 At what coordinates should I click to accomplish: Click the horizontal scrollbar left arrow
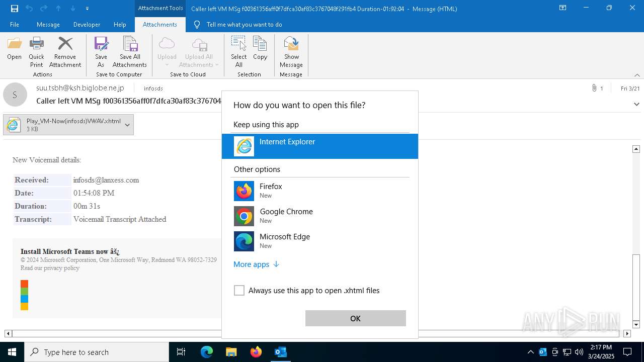tap(8, 333)
